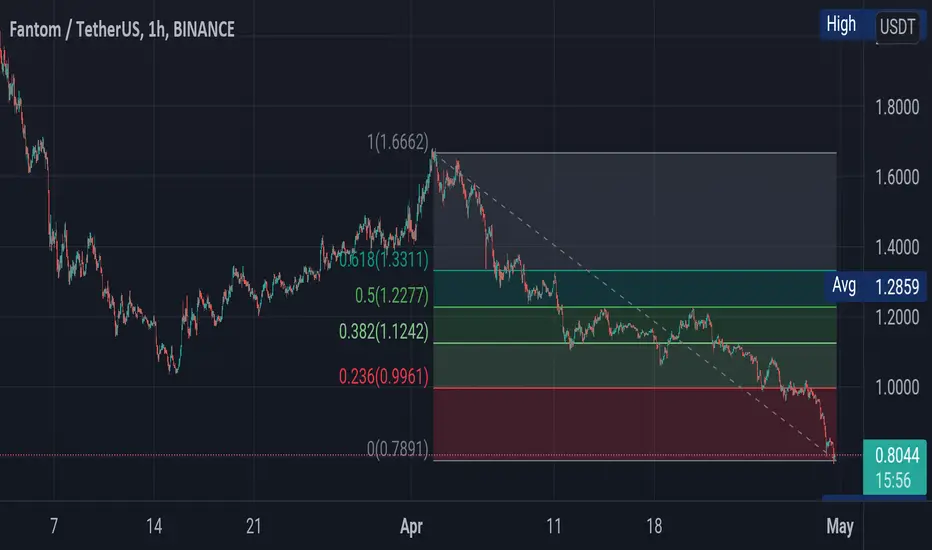The height and width of the screenshot is (550, 932).
Task: Select Fibonacci level 0.382(1.1242) label
Action: click(x=383, y=331)
